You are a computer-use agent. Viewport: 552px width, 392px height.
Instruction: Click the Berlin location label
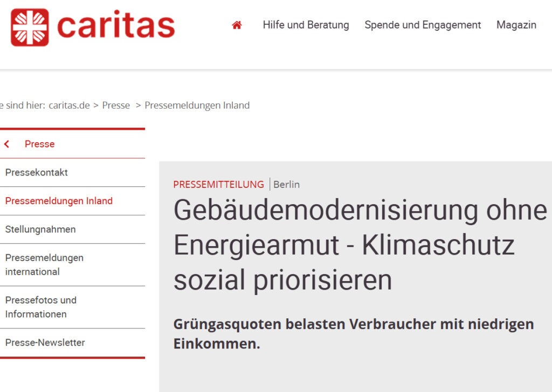[x=286, y=184]
